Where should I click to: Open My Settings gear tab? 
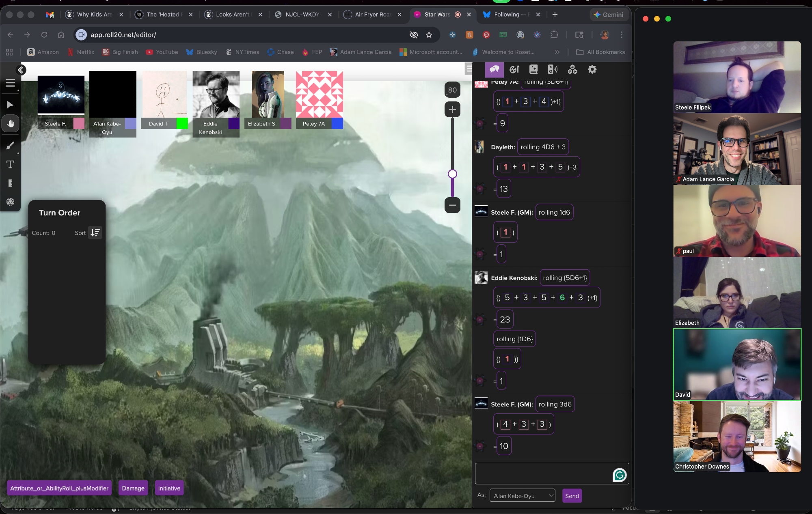click(592, 69)
